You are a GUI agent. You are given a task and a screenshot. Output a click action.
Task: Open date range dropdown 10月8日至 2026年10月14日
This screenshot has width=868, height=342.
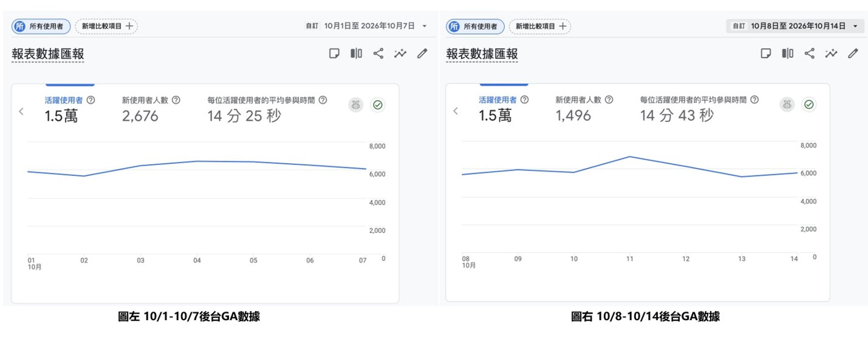[795, 26]
